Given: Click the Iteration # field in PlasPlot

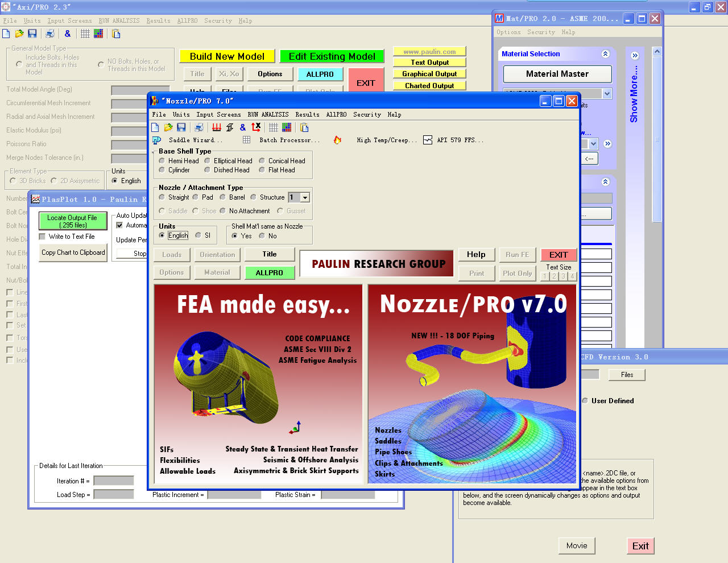Looking at the screenshot, I should point(114,481).
